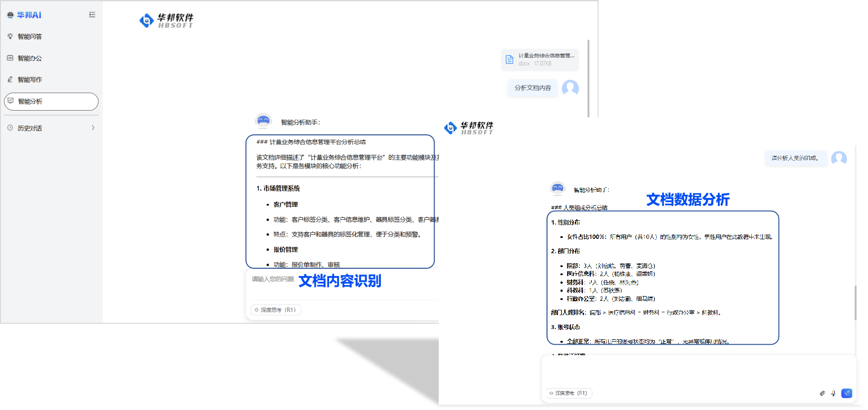Open 智能办公 in the sidebar

pos(30,58)
